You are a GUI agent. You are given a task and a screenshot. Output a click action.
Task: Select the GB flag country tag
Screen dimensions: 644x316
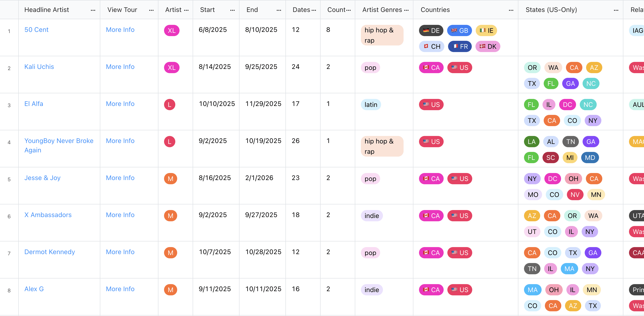[459, 30]
